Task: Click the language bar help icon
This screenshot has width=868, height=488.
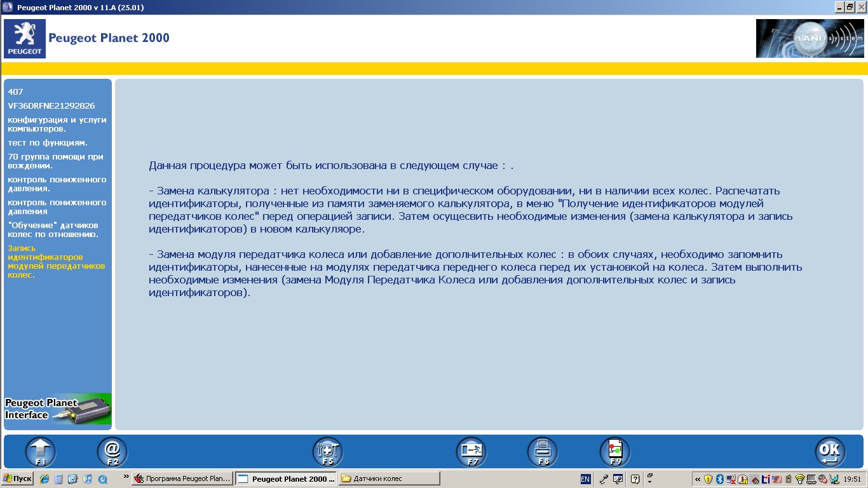Action: click(634, 478)
